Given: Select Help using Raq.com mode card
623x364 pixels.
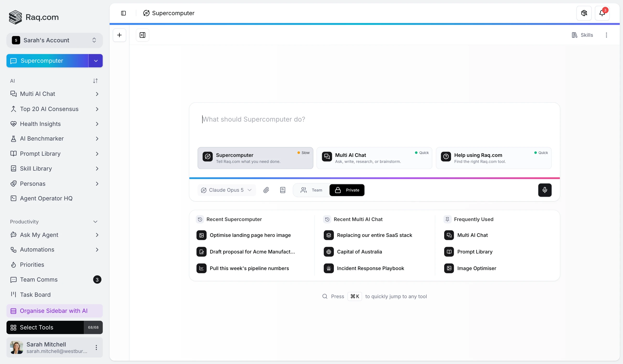Looking at the screenshot, I should tap(493, 158).
